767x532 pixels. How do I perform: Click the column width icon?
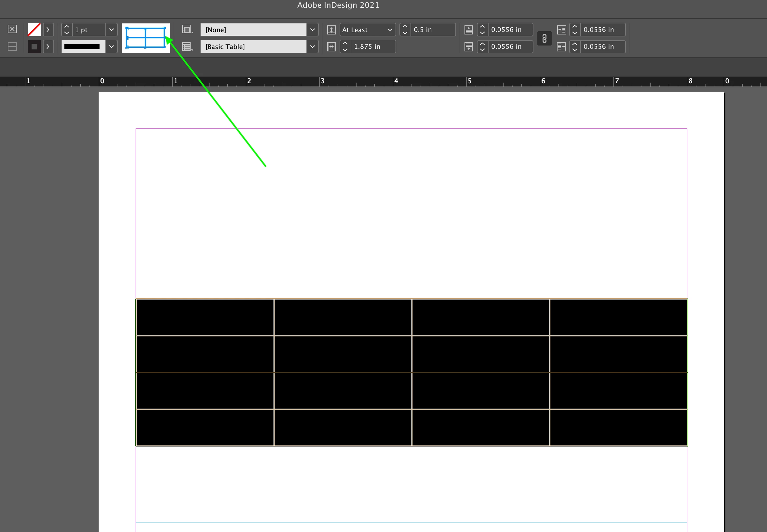coord(331,47)
